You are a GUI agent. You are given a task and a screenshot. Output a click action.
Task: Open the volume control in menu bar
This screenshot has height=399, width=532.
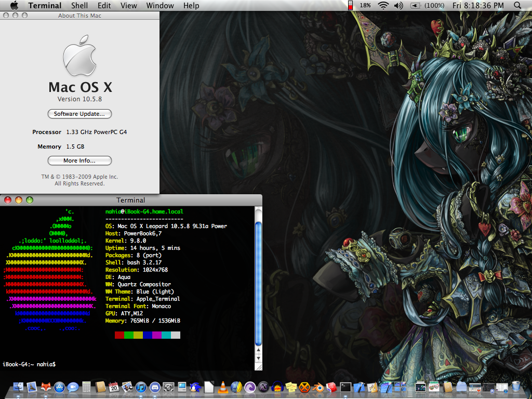point(398,6)
